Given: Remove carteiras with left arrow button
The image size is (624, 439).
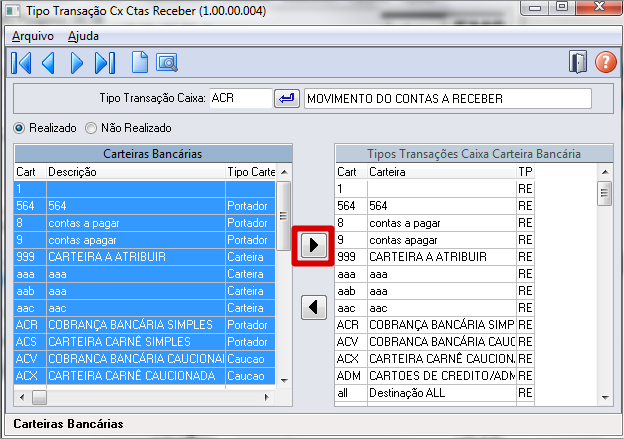Looking at the screenshot, I should tap(314, 307).
